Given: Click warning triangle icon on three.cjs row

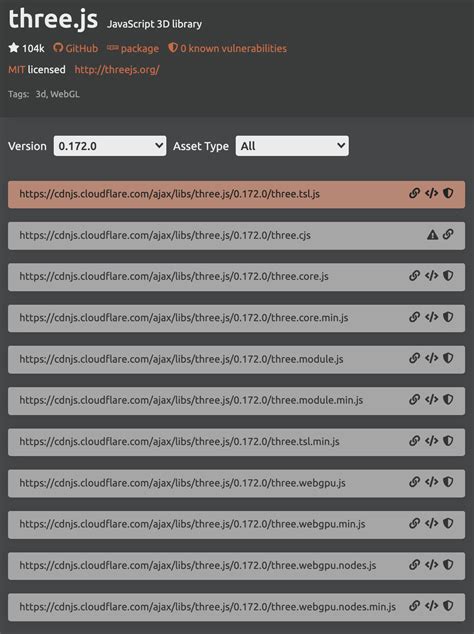Looking at the screenshot, I should (432, 235).
